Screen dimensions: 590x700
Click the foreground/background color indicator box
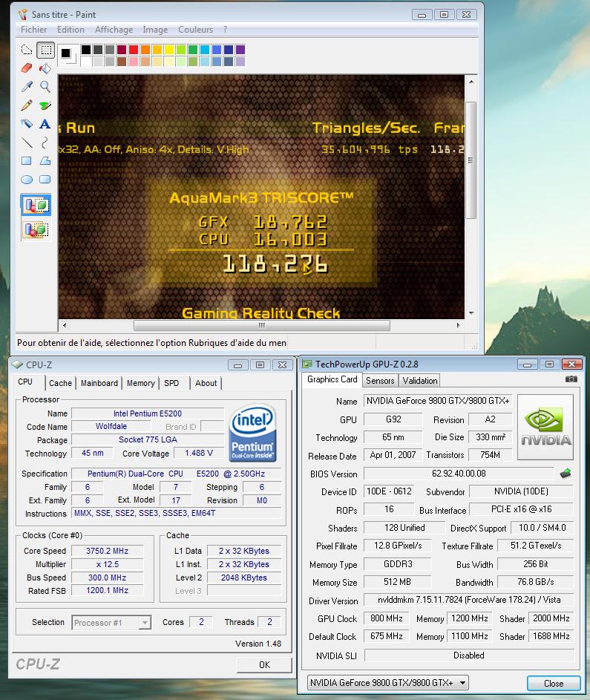(x=68, y=55)
